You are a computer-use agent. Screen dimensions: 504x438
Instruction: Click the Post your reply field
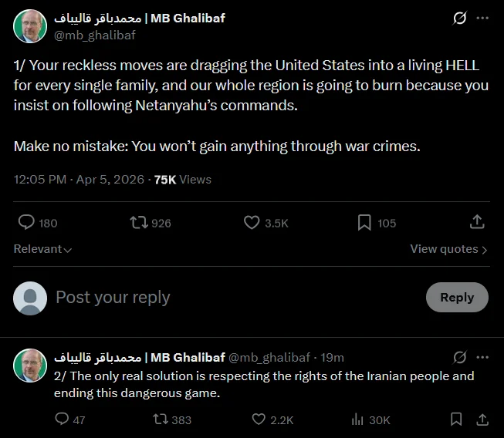232,298
